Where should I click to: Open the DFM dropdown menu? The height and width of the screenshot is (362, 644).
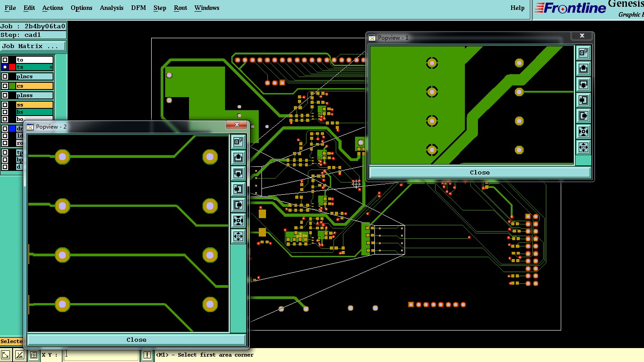click(139, 8)
